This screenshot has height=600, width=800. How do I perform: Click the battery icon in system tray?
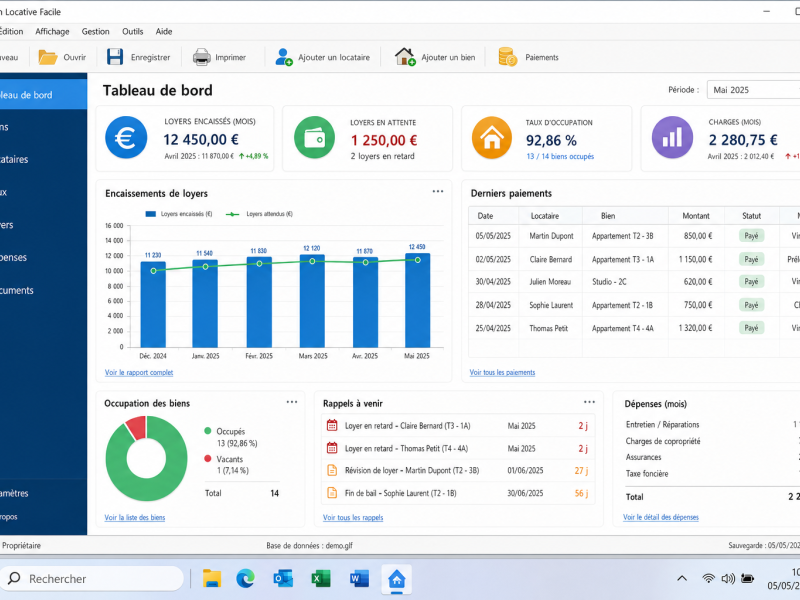pos(748,578)
